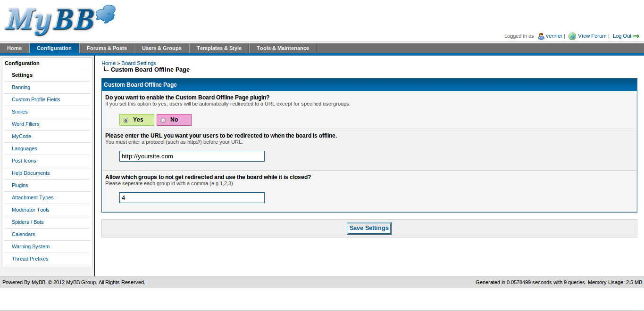Click the vernier username link
Viewport: 644px width, 311px height.
pyautogui.click(x=554, y=36)
